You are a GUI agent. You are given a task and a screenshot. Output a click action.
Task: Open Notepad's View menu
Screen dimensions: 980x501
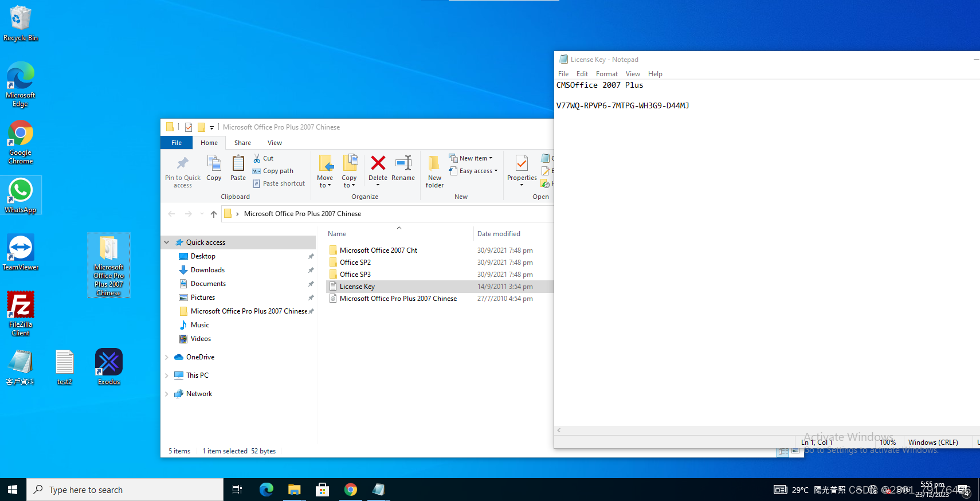pyautogui.click(x=633, y=74)
